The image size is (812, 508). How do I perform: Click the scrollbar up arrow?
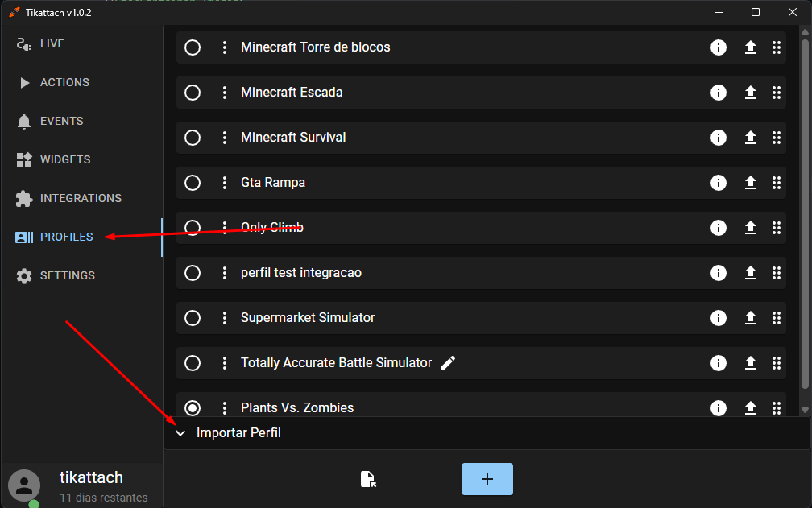pyautogui.click(x=805, y=31)
